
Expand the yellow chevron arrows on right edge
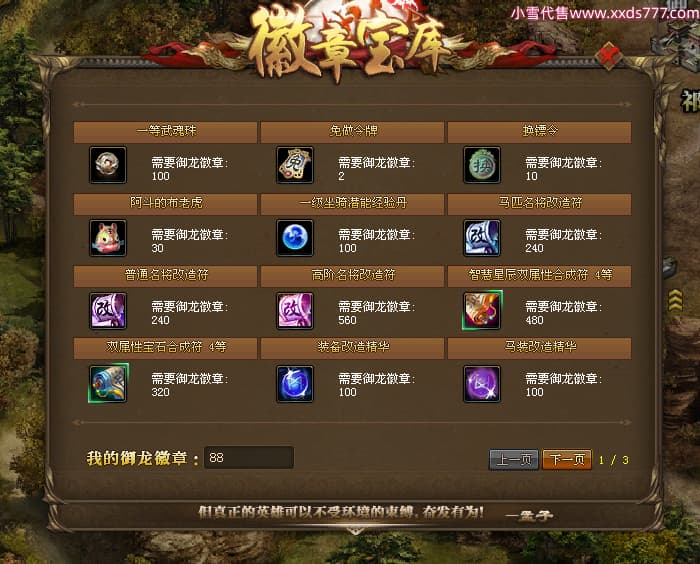675,300
